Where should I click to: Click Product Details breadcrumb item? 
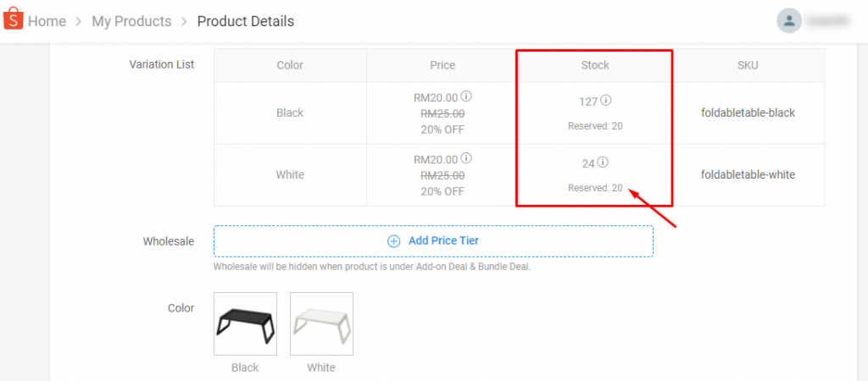tap(246, 21)
